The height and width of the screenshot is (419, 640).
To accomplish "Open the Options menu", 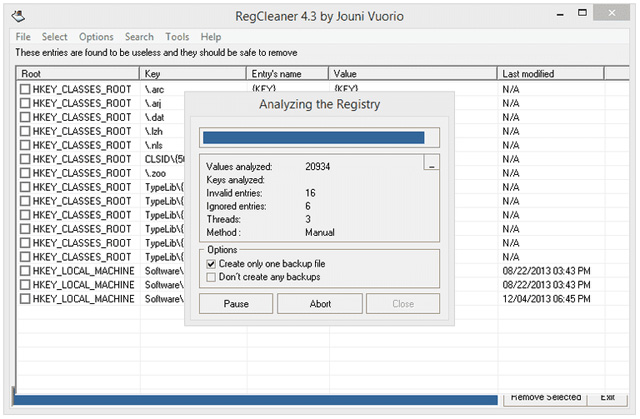I will coord(96,37).
